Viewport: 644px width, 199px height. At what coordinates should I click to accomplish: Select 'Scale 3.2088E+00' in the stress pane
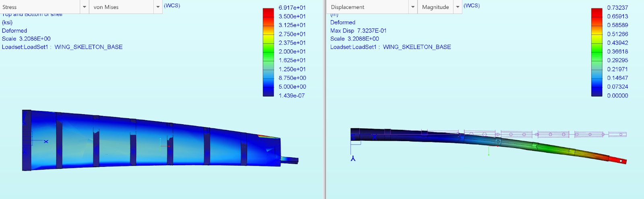pos(26,39)
